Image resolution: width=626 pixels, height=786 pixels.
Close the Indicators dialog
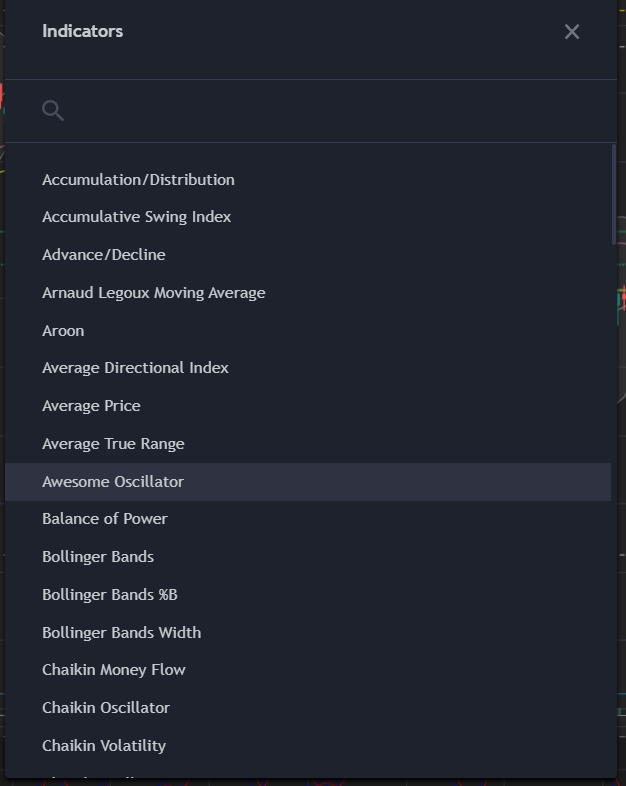[571, 32]
